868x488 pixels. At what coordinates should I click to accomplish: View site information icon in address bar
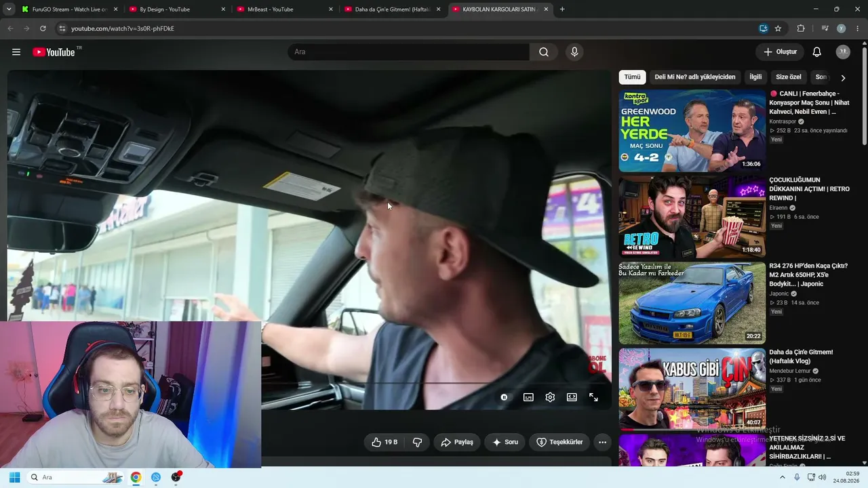point(62,28)
